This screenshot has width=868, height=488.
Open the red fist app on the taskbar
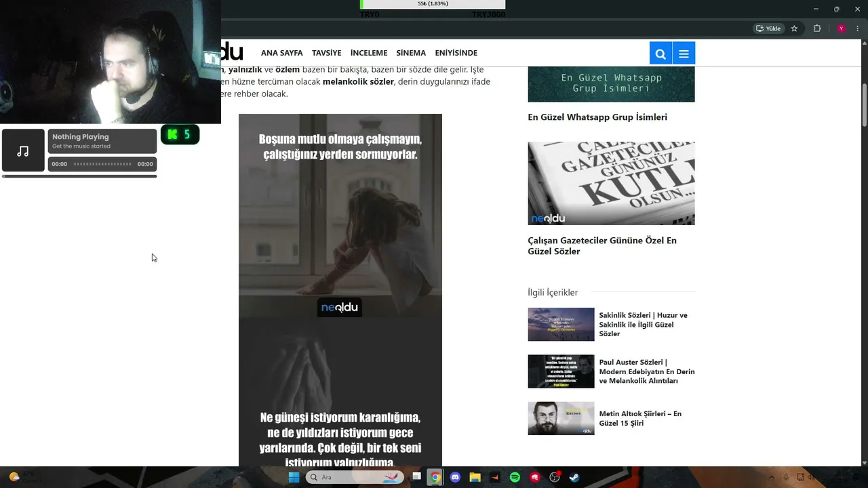click(x=535, y=477)
